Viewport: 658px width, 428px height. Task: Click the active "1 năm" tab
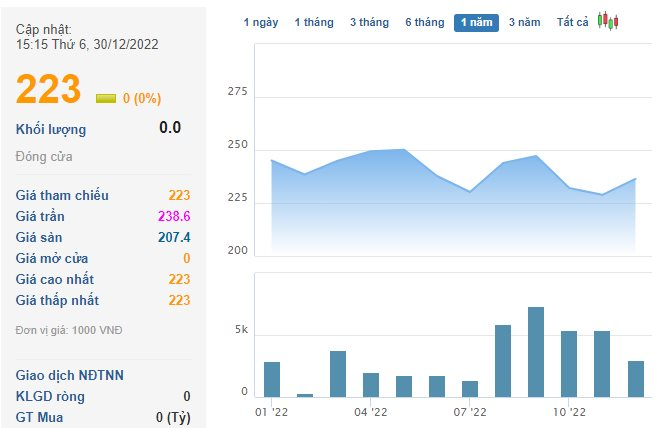click(x=476, y=22)
